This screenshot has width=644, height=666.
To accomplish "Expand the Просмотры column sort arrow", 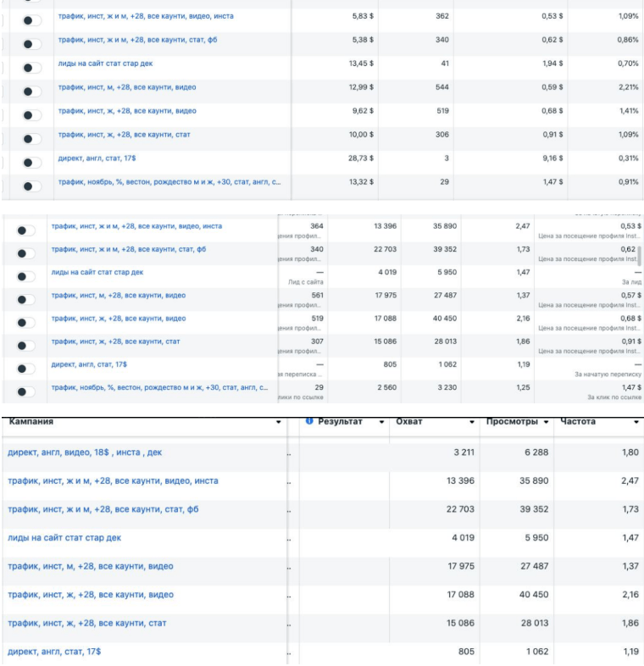I will [x=547, y=422].
